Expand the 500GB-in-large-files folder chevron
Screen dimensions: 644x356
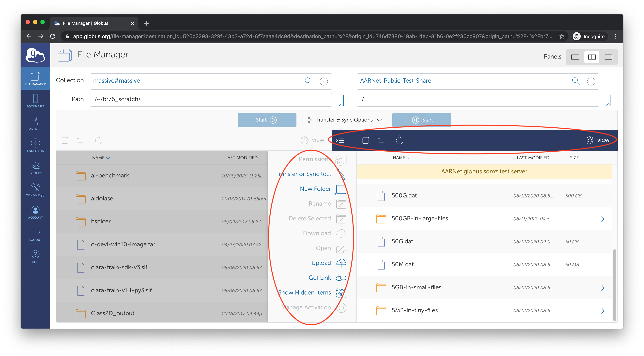pyautogui.click(x=603, y=219)
